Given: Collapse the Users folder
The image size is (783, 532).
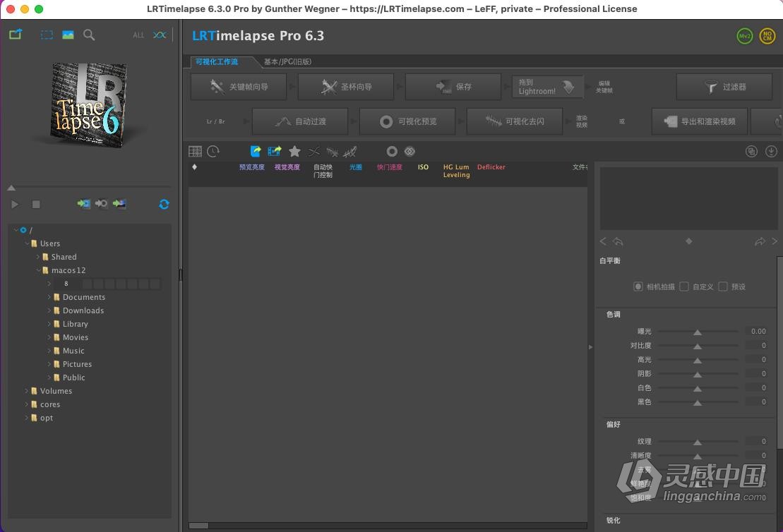Looking at the screenshot, I should tap(27, 243).
